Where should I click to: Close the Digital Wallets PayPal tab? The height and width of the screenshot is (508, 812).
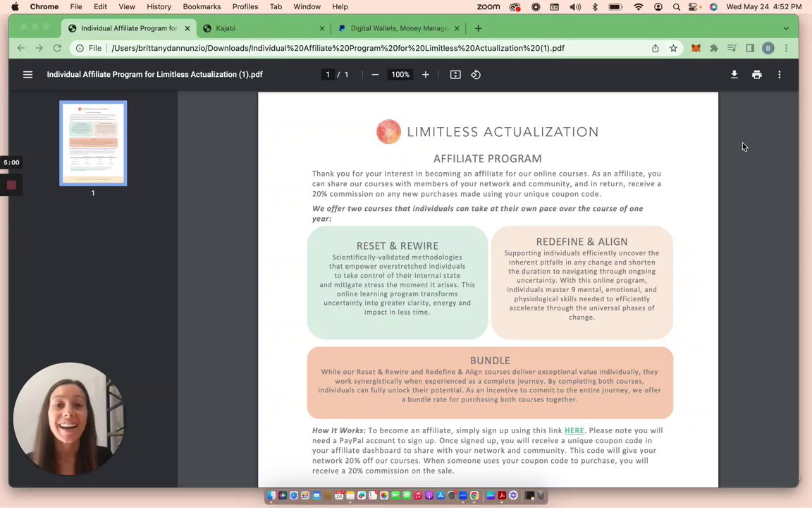(x=457, y=28)
